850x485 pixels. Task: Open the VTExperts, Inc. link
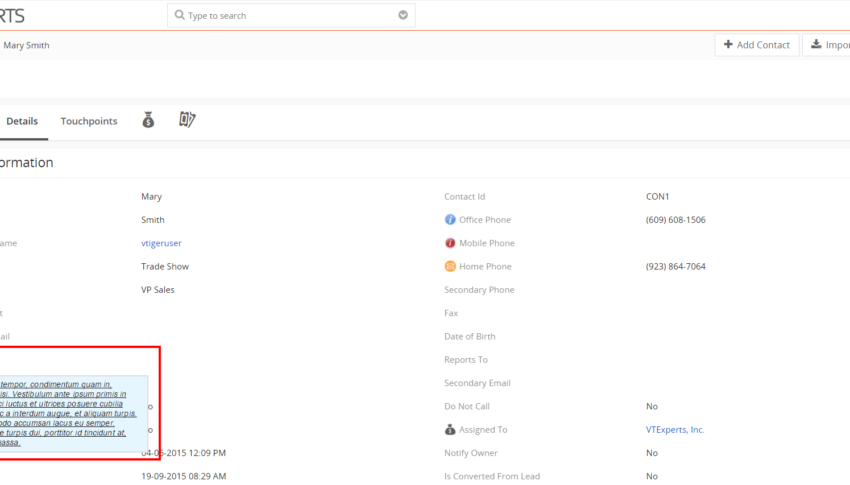(675, 429)
